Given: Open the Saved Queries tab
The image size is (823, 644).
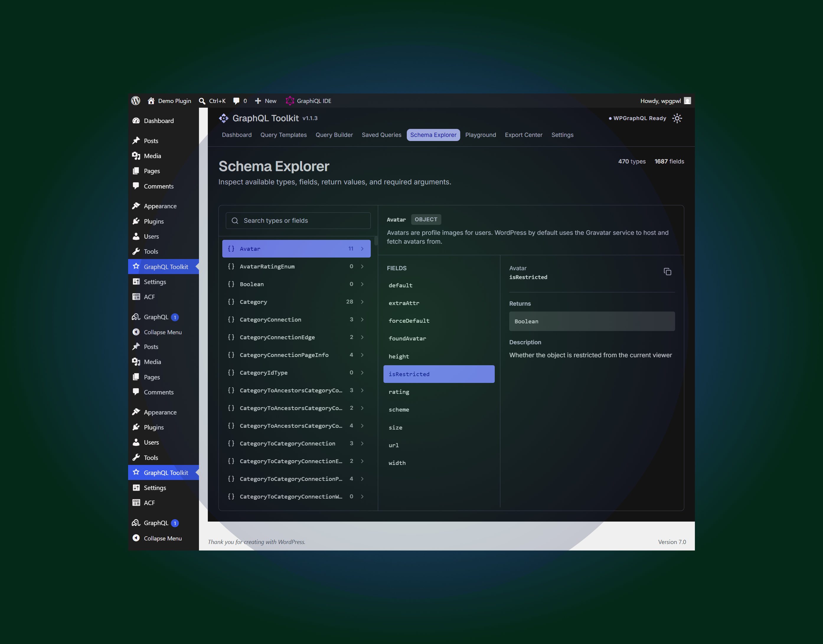Looking at the screenshot, I should [381, 135].
